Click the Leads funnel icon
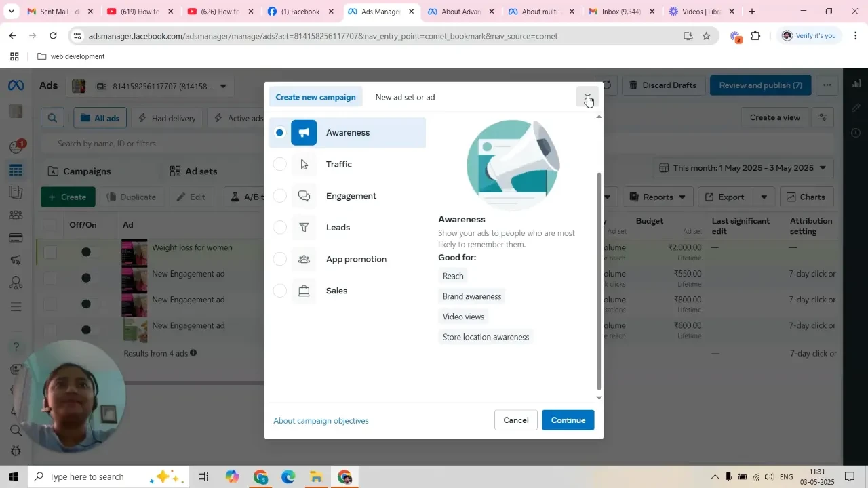This screenshot has width=868, height=488. 304,228
